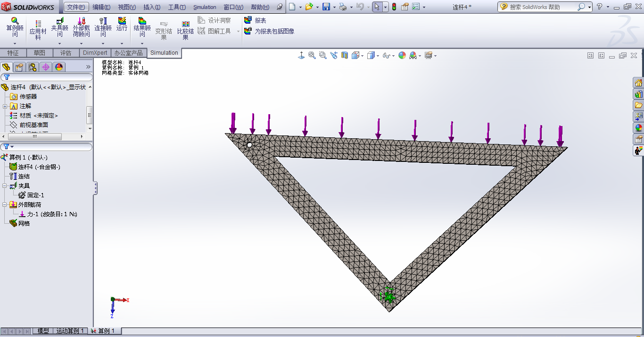Open the Simulation menu in the menu bar
This screenshot has width=644, height=337.
[205, 7]
